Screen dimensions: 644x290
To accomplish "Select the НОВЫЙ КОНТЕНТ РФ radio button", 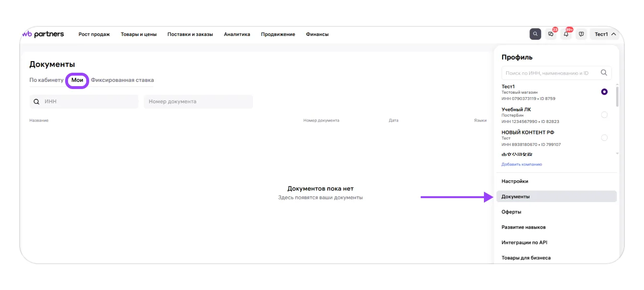I will coord(604,137).
